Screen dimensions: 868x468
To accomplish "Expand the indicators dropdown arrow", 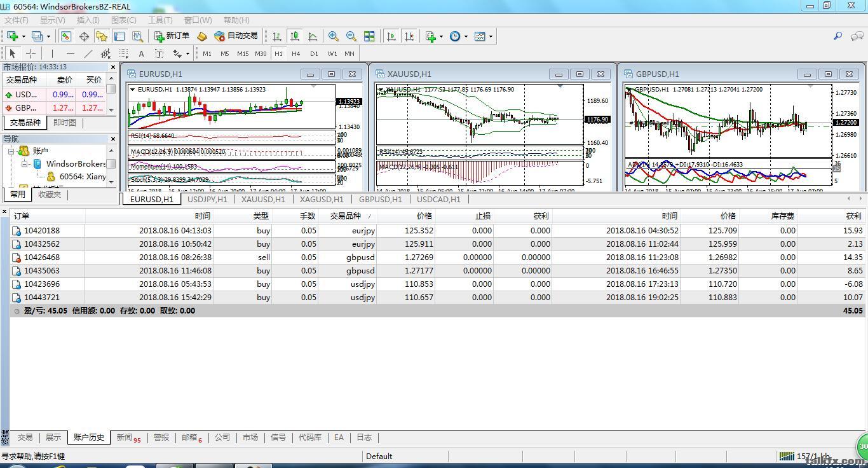I will point(441,36).
